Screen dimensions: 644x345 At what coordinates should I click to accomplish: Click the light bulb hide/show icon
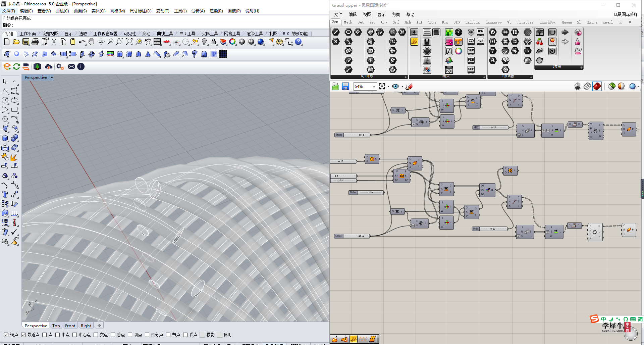[x=204, y=42]
